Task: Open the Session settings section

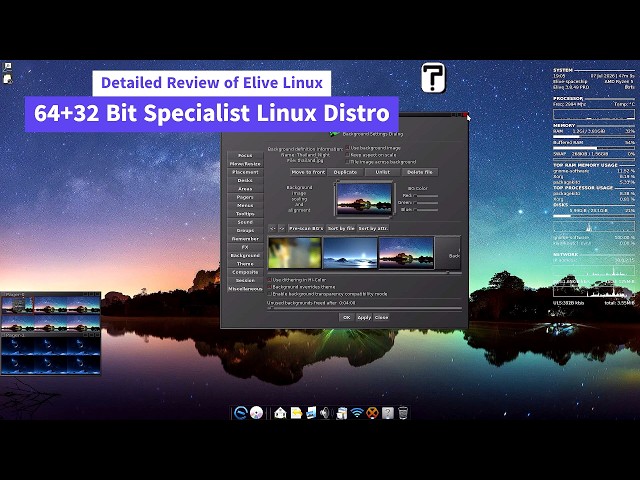Action: (245, 280)
